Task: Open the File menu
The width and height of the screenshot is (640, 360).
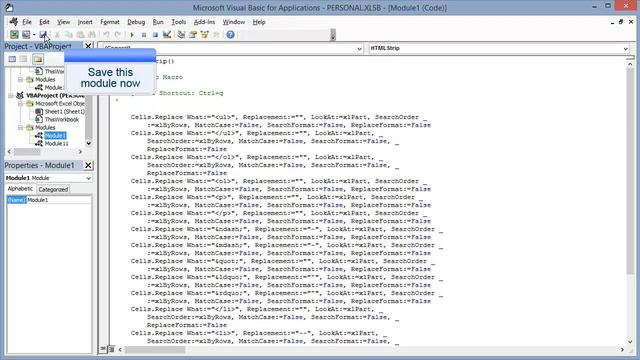Action: (x=27, y=22)
